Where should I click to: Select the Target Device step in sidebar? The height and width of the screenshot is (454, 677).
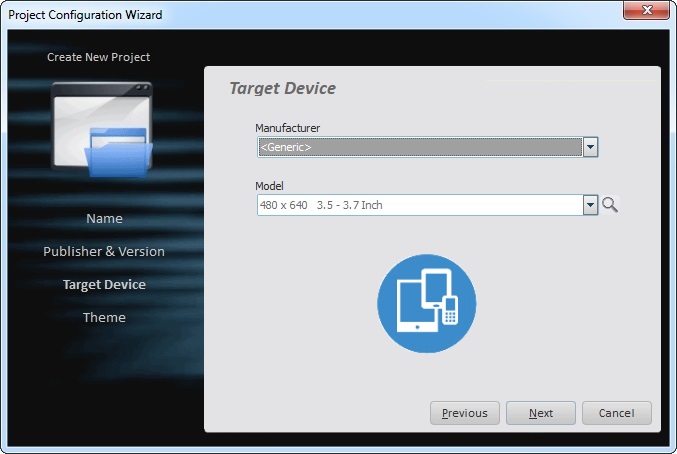[x=104, y=284]
